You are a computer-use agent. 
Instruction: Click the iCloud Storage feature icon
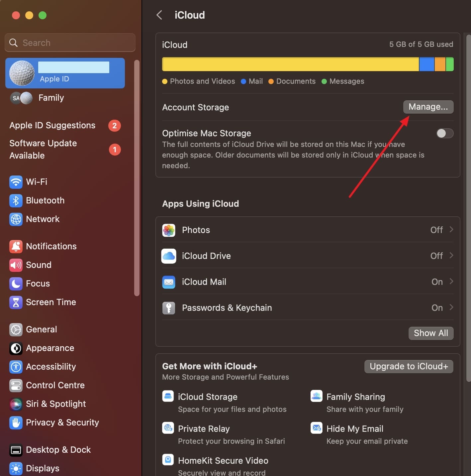click(168, 396)
